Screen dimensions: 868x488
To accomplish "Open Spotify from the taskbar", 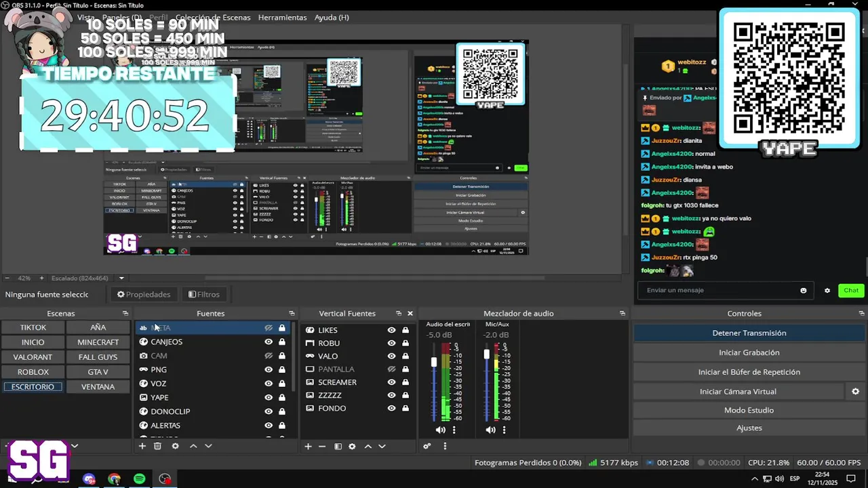I will (x=140, y=479).
